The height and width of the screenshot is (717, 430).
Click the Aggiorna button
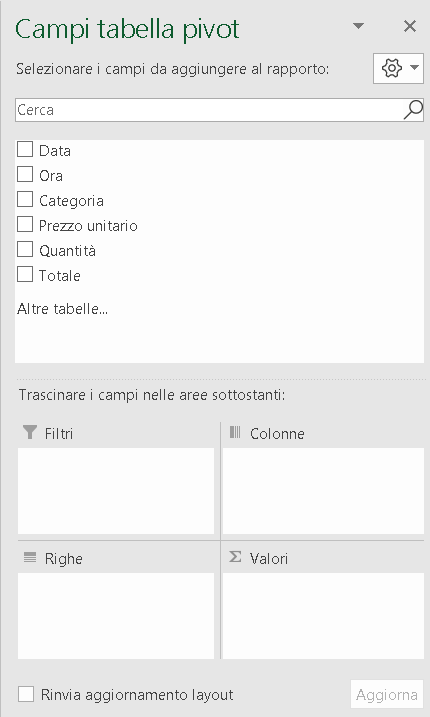coord(387,695)
